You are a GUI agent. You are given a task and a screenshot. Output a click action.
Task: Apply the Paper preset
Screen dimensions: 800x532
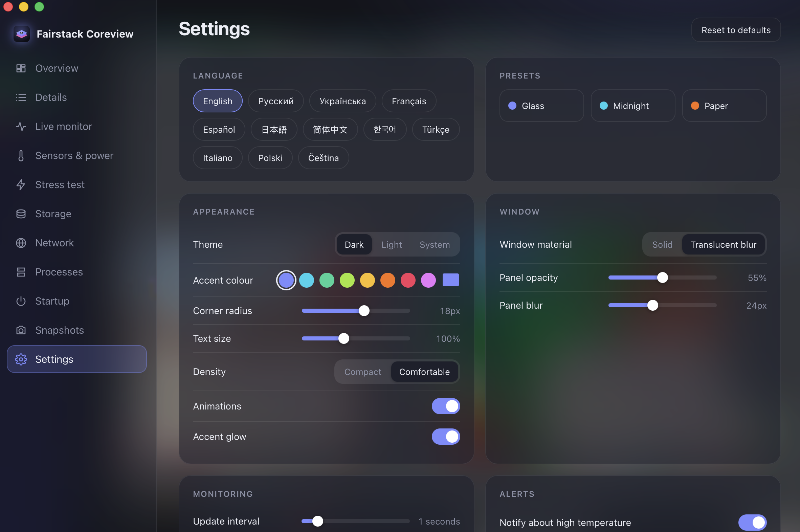pos(724,106)
